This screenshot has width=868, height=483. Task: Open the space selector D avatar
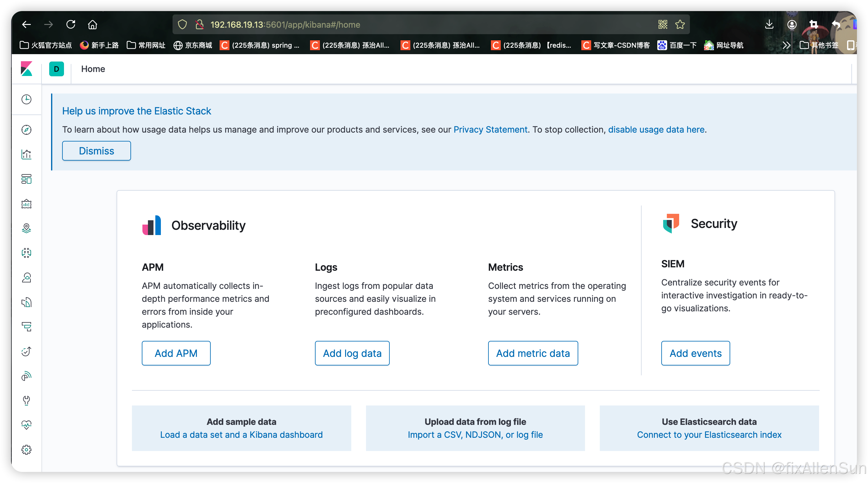(x=56, y=69)
